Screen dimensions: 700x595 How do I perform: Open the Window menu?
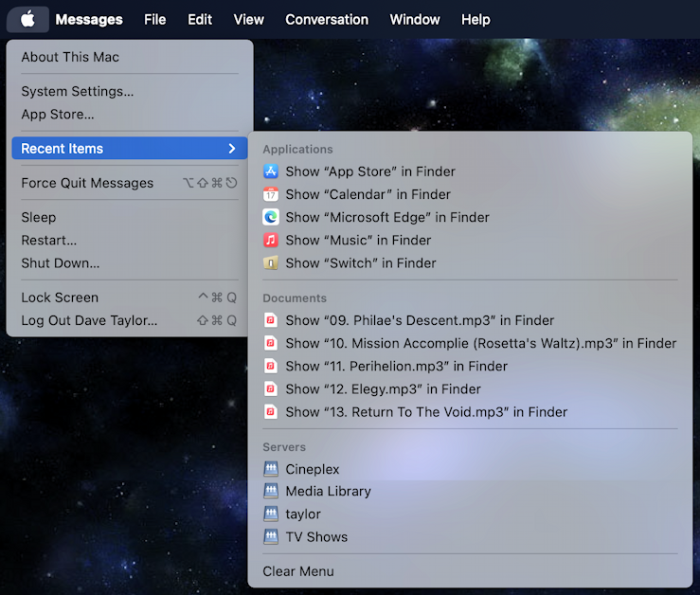tap(415, 19)
